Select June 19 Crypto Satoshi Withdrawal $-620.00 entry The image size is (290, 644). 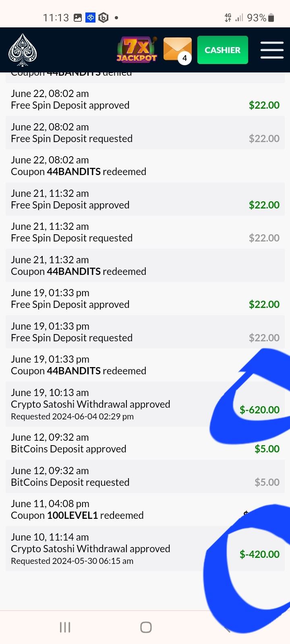[121, 404]
